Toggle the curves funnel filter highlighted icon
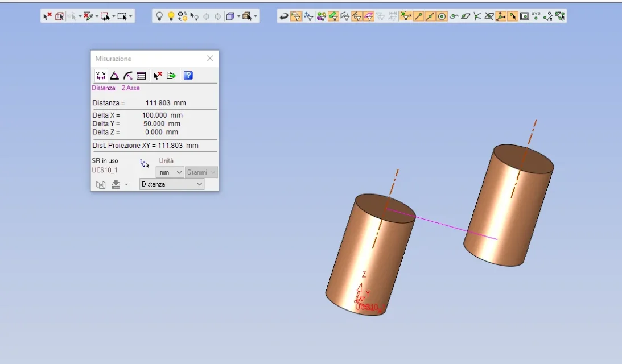 click(357, 16)
